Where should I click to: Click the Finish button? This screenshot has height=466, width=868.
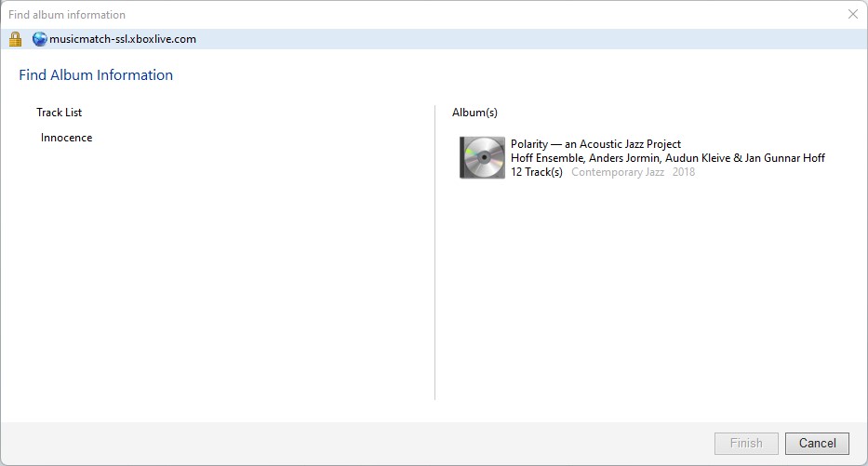(x=746, y=444)
